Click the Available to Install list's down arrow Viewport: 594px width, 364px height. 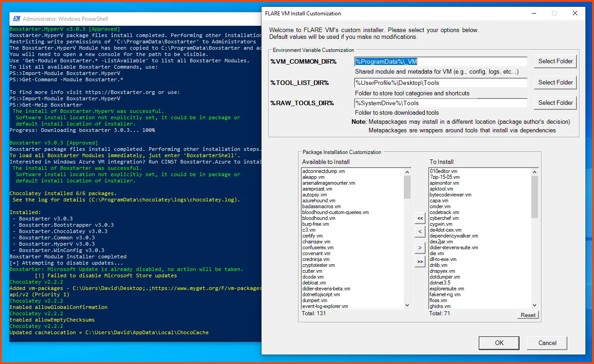[x=407, y=305]
